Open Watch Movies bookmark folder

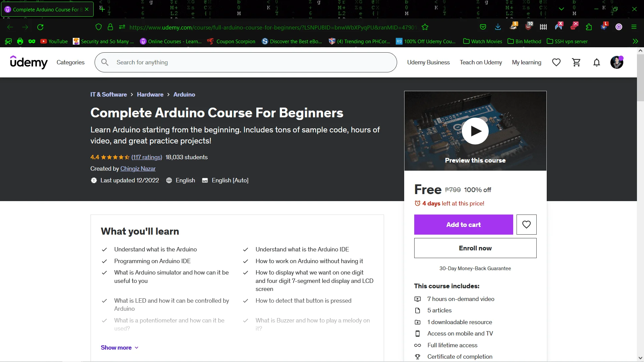tap(482, 41)
